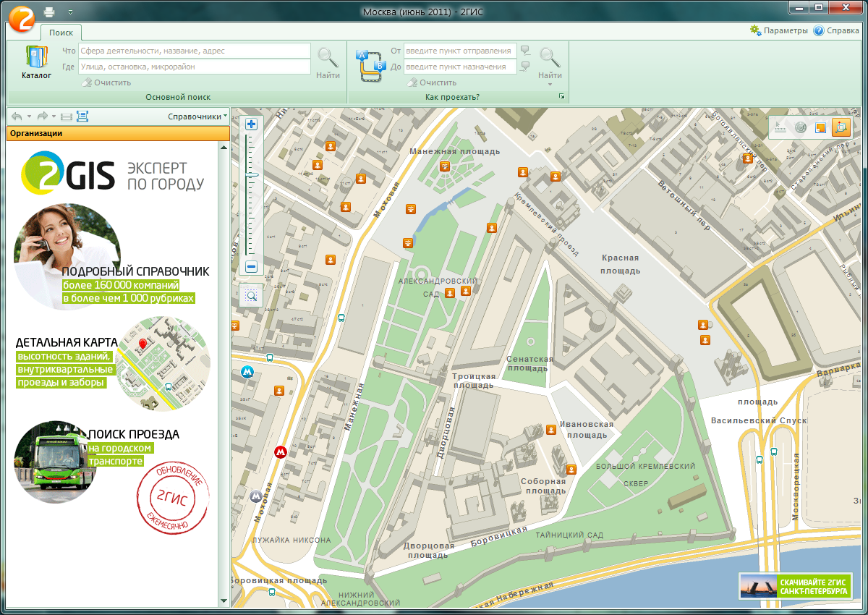Select the radar radius search tool
868x615 pixels.
[800, 127]
